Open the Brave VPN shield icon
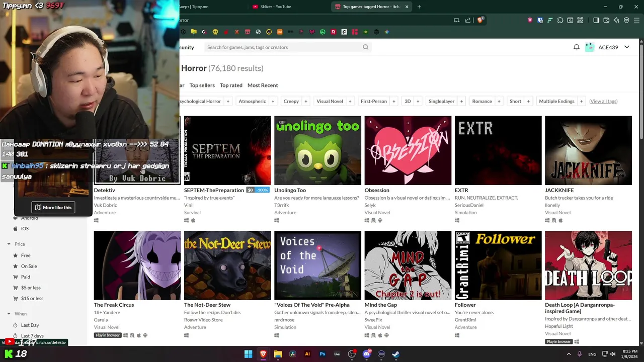 [626, 20]
